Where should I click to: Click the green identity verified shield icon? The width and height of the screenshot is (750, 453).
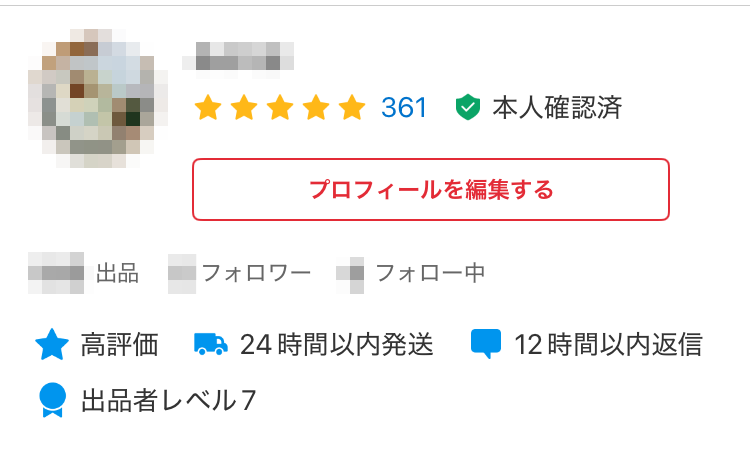coord(467,107)
